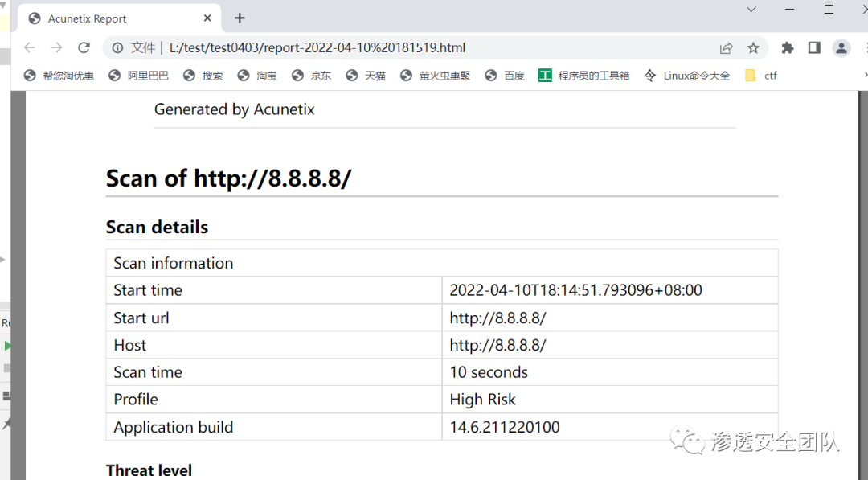This screenshot has width=868, height=480.
Task: Bookmark this page with the star icon
Action: pos(753,48)
